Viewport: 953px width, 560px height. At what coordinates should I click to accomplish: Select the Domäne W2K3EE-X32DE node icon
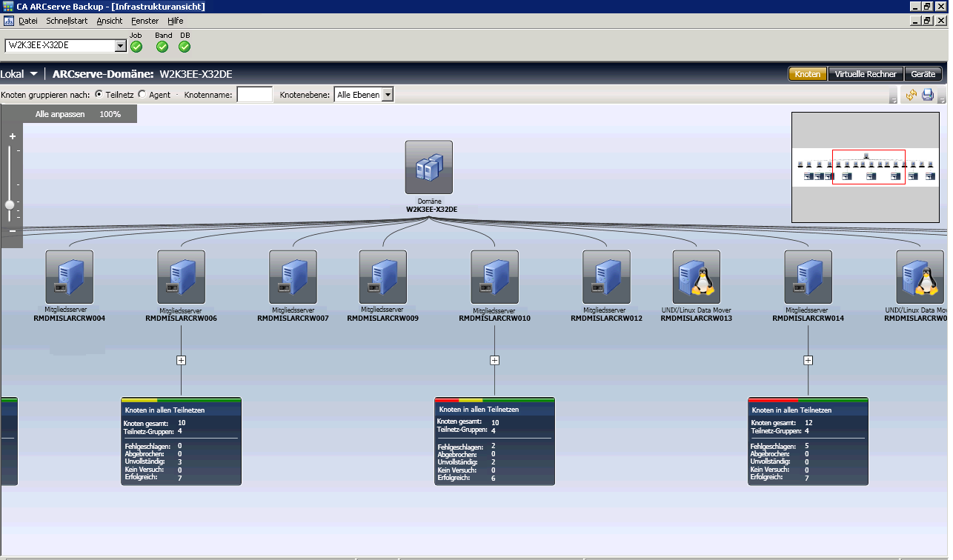point(429,167)
